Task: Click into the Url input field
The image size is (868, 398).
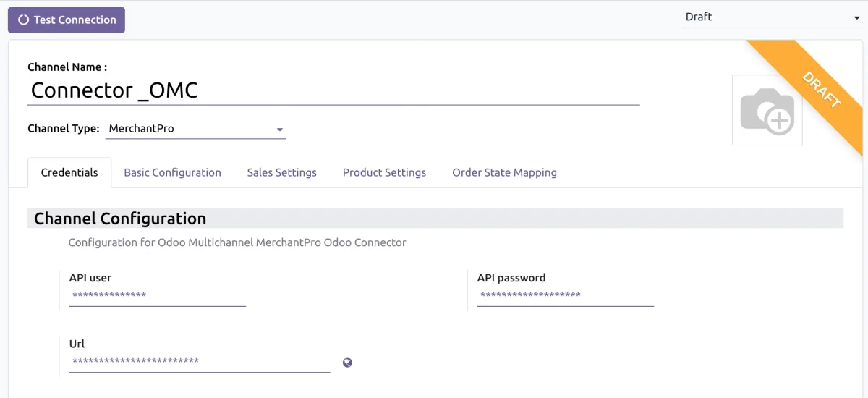Action: [x=199, y=362]
